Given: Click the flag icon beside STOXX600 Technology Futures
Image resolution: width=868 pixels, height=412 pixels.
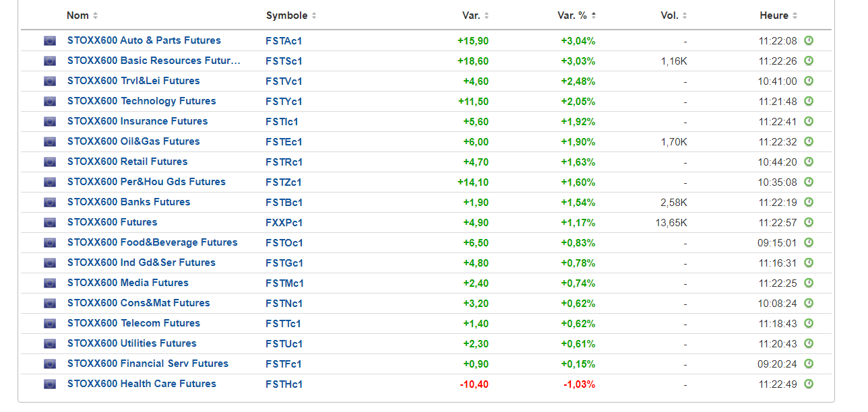Looking at the screenshot, I should tap(50, 102).
